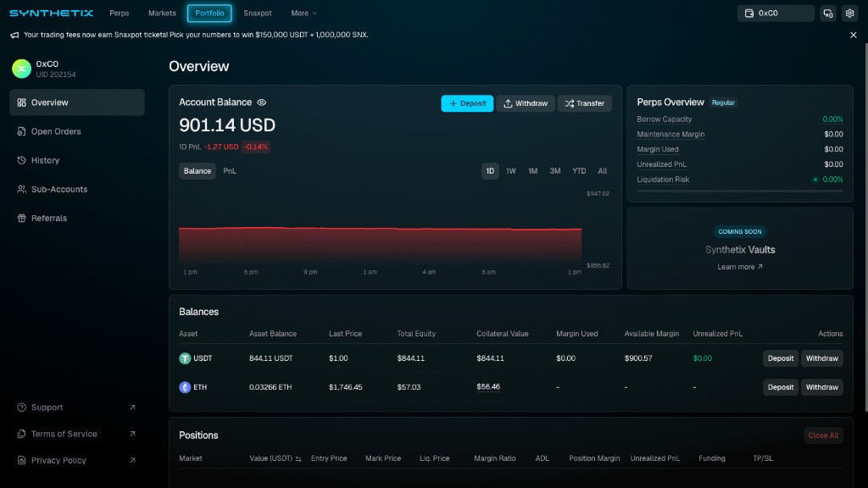Open Terms of Service link
868x488 pixels.
[77, 434]
